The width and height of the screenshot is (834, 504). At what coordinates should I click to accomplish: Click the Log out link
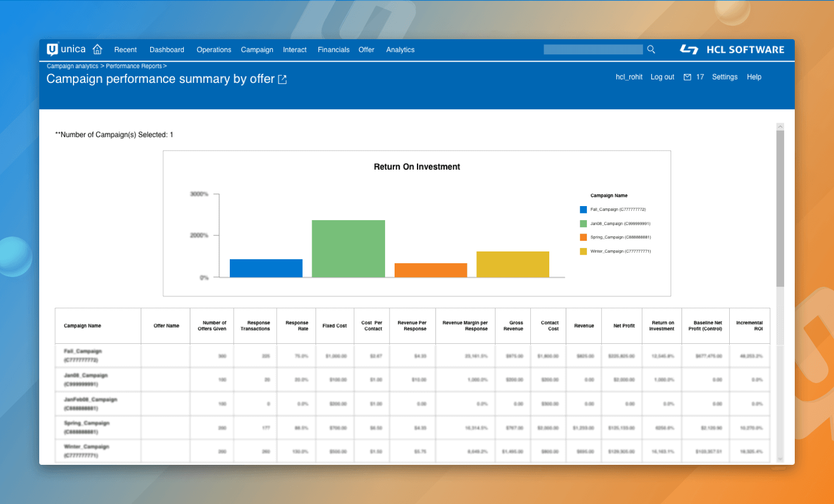pyautogui.click(x=662, y=77)
